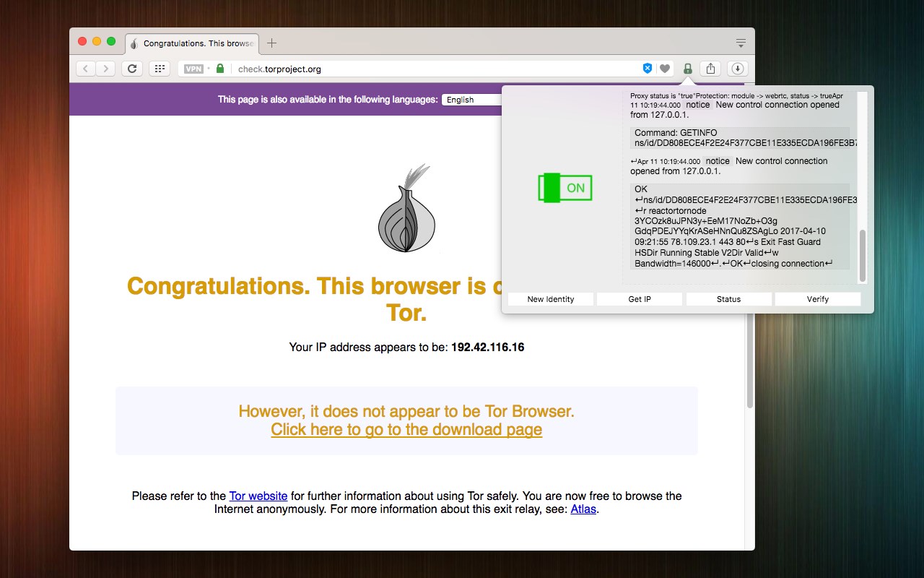924x578 pixels.
Task: Open the Tor website link
Action: [258, 496]
